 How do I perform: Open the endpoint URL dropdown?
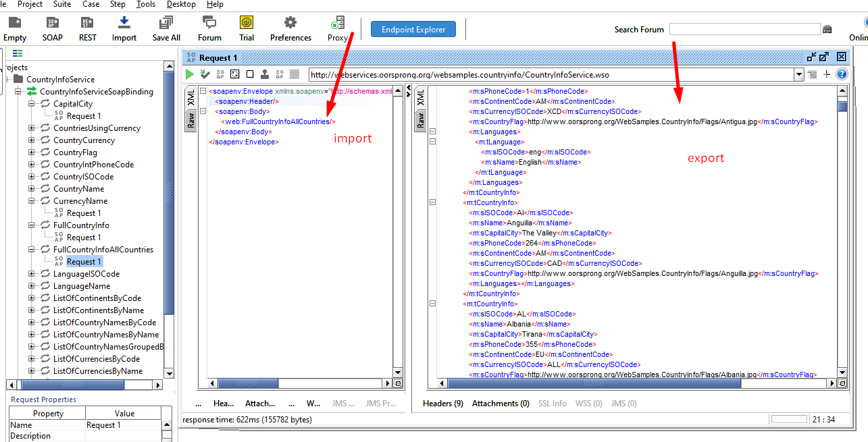click(x=799, y=74)
